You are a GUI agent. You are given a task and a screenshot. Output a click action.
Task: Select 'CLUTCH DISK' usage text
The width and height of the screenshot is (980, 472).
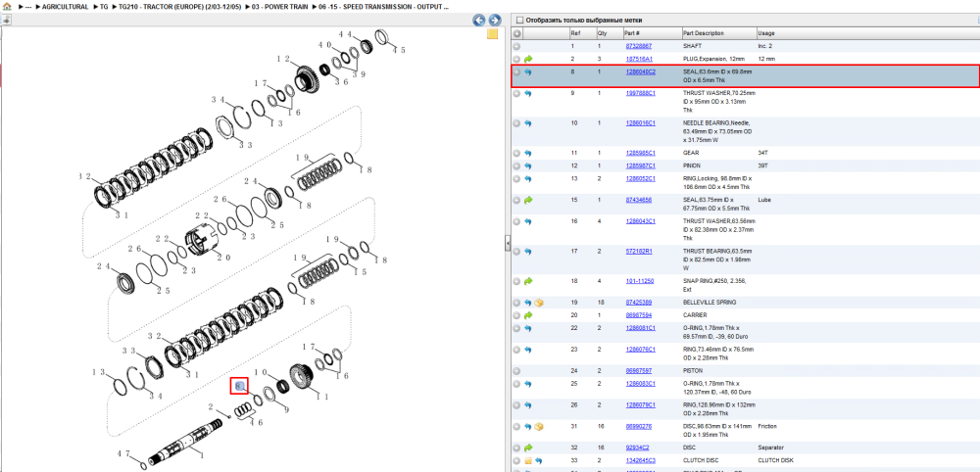pyautogui.click(x=774, y=461)
